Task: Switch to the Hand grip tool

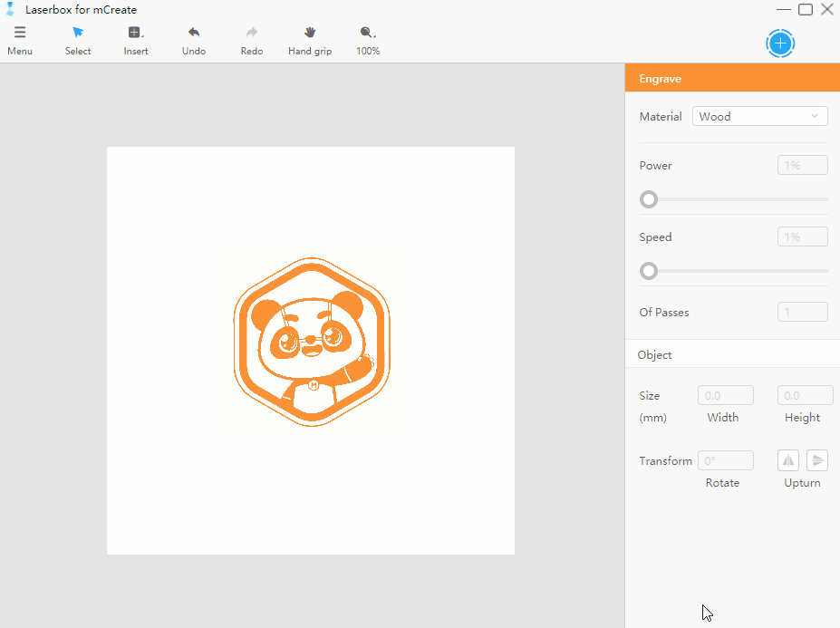Action: [x=310, y=41]
